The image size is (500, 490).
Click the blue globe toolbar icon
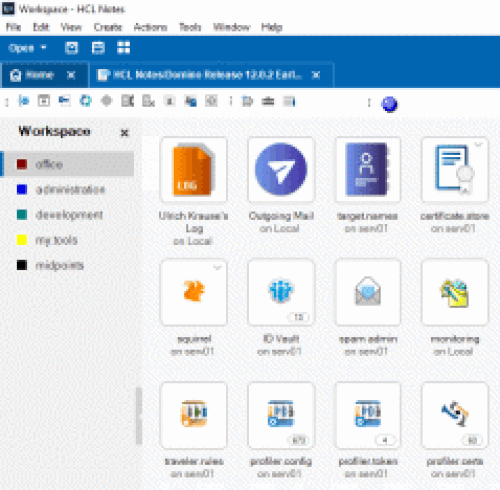coord(389,104)
